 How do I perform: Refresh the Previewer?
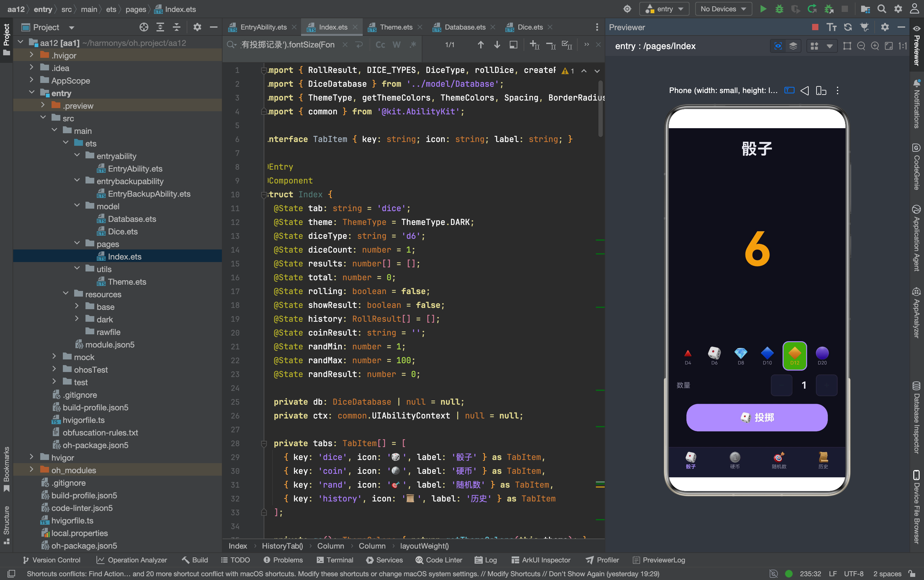848,27
